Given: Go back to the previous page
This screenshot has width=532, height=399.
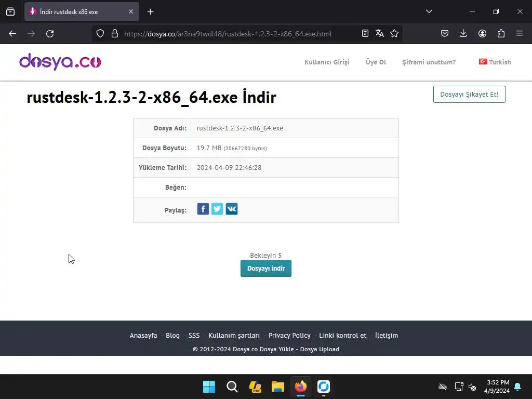Looking at the screenshot, I should pos(12,34).
